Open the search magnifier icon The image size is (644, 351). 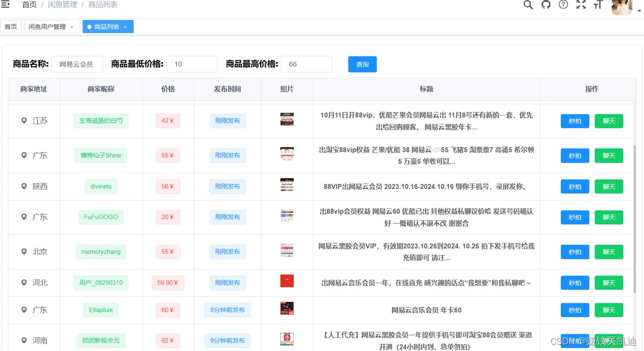pyautogui.click(x=528, y=5)
